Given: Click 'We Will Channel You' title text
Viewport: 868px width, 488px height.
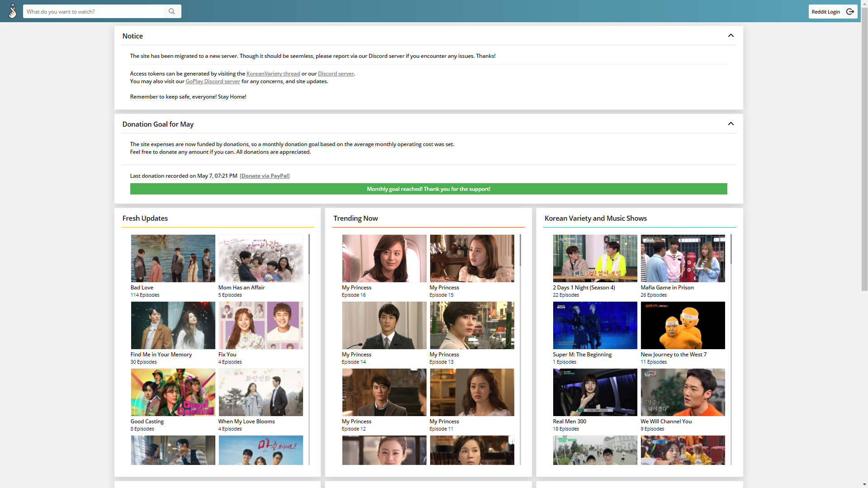Looking at the screenshot, I should 666,422.
